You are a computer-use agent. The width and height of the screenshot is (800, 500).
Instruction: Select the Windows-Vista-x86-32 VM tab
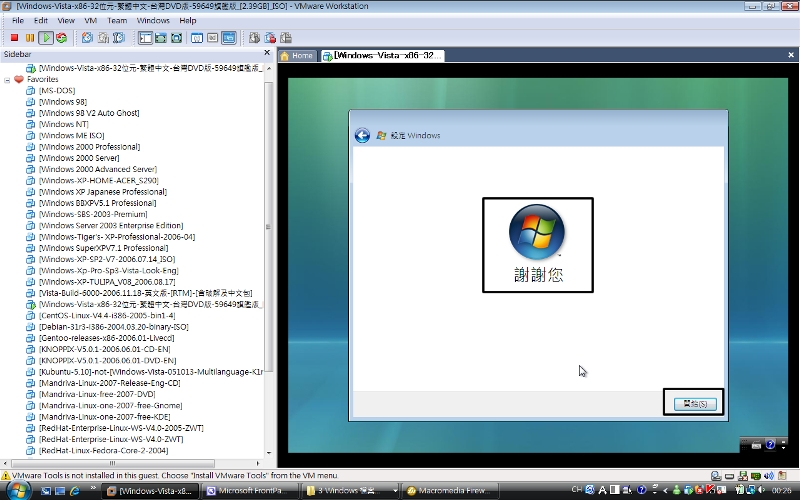382,56
